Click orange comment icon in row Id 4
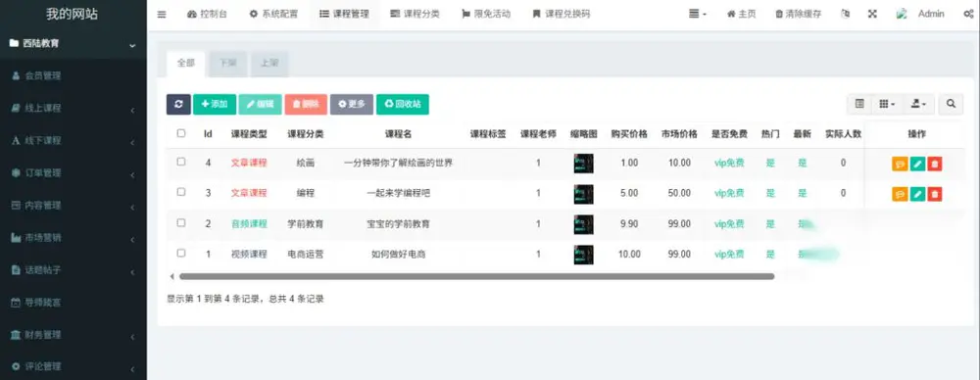980x380 pixels. point(900,164)
